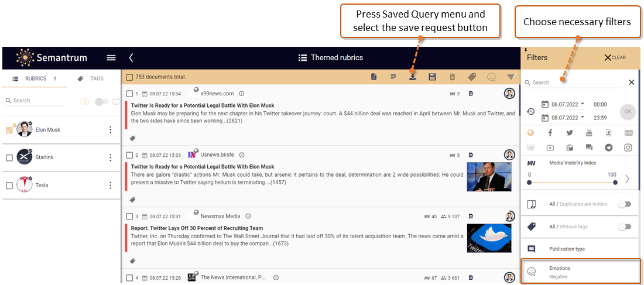Viewport: 644px width, 285px height.
Task: Select the Twitter source filter
Action: (x=569, y=133)
